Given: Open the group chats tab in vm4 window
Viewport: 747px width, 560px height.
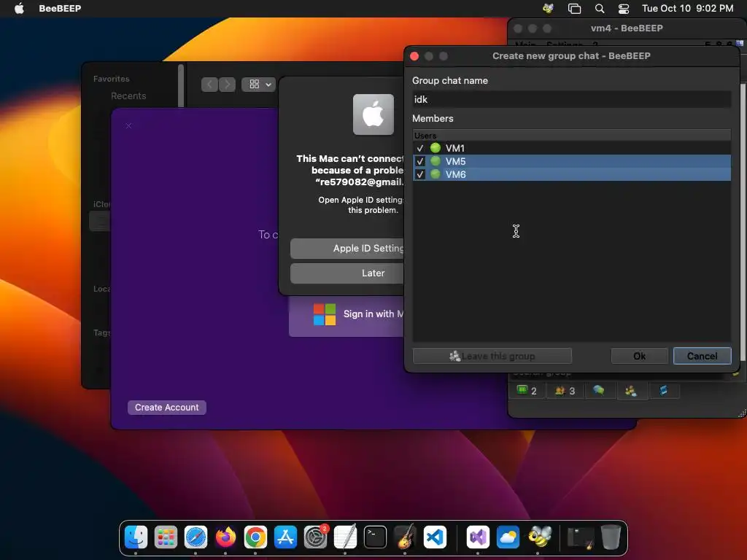Looking at the screenshot, I should tap(631, 391).
